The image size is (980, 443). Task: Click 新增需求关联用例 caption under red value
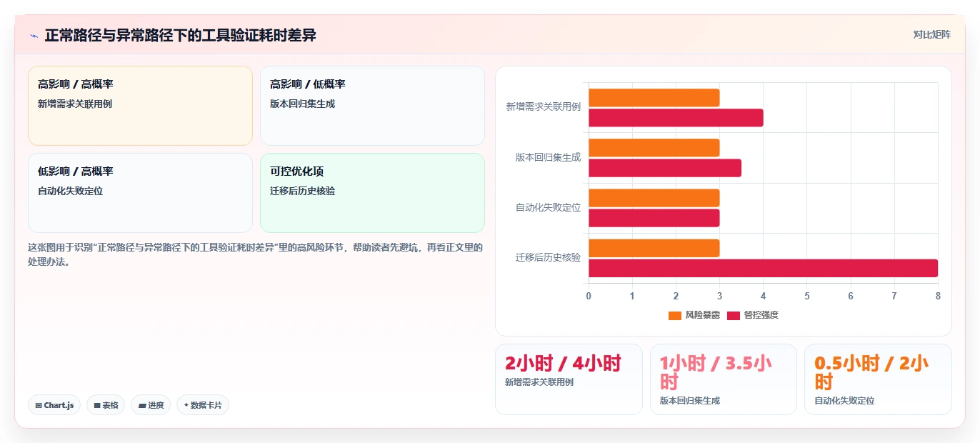pos(539,382)
